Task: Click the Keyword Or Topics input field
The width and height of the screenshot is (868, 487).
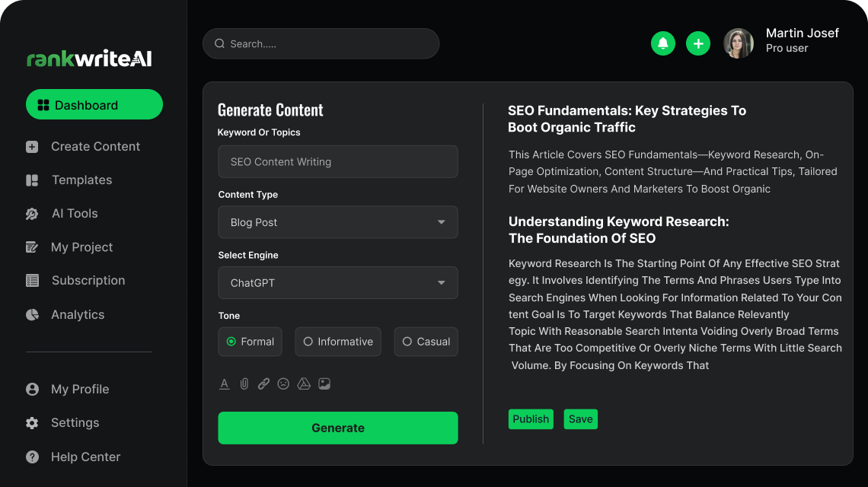Action: point(338,162)
